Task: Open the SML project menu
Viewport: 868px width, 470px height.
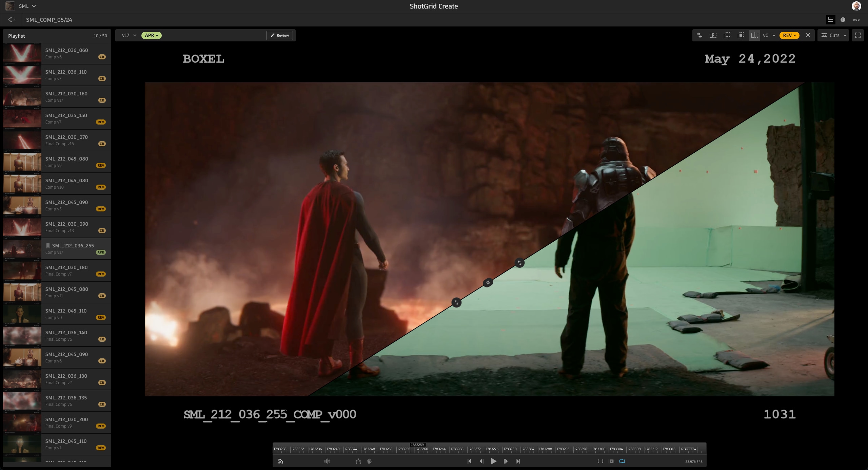Action: tap(26, 6)
